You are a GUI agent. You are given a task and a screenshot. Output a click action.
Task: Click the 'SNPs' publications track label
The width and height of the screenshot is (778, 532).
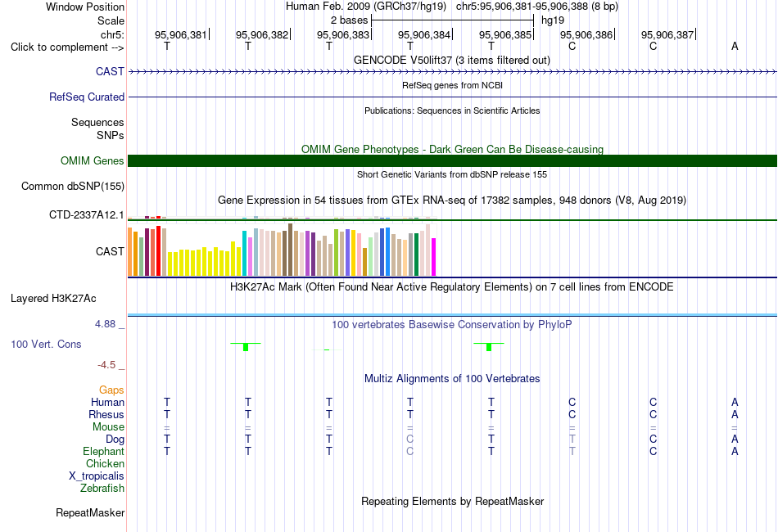click(111, 135)
